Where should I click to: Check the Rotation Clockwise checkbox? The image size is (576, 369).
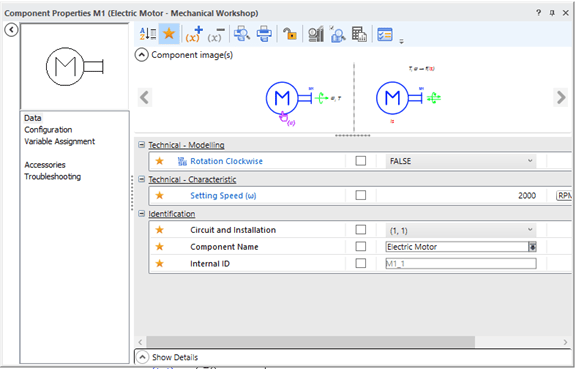tap(361, 161)
